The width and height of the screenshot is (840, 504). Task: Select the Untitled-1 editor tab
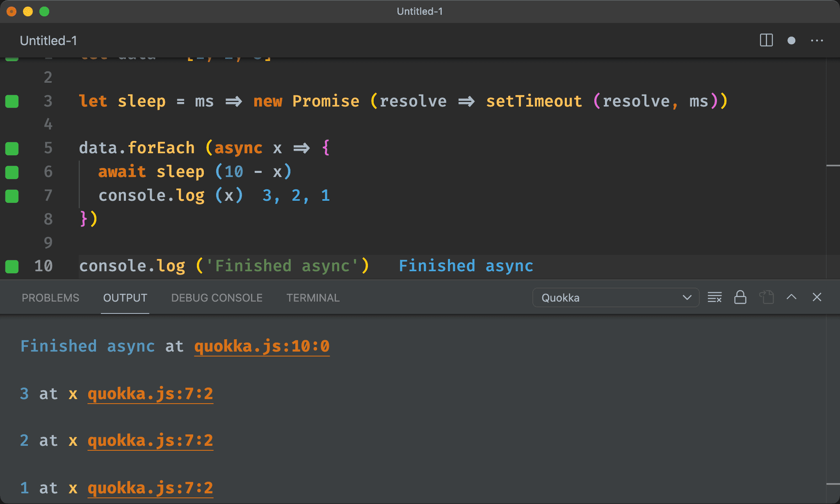(x=48, y=41)
